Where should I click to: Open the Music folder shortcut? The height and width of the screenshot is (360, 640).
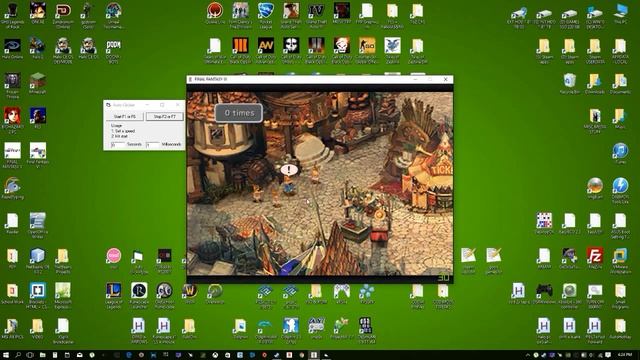[620, 118]
